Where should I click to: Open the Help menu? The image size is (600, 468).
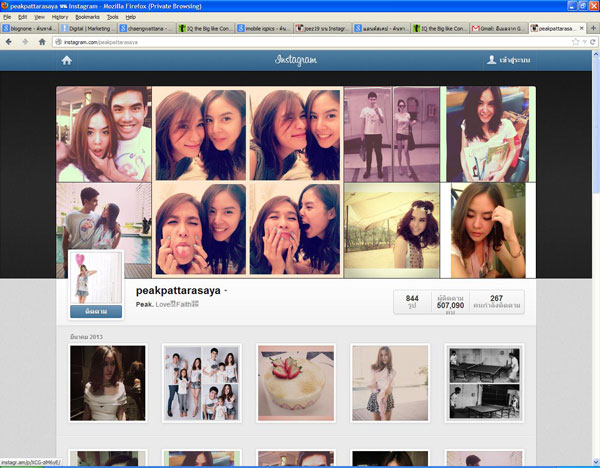[x=130, y=17]
